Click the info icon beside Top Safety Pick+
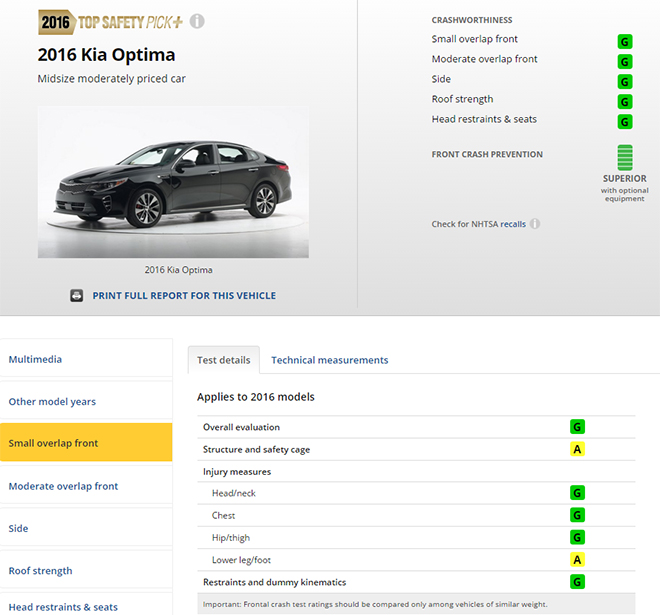This screenshot has width=660, height=615. [x=197, y=21]
